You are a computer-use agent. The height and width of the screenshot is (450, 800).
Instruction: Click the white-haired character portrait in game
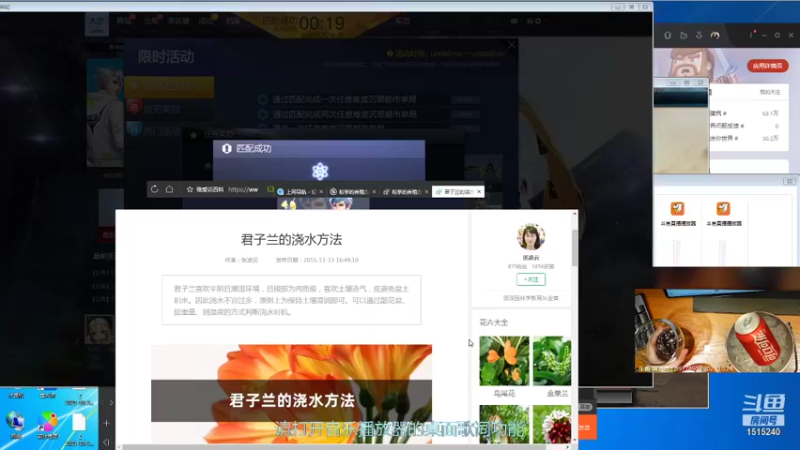(106, 112)
